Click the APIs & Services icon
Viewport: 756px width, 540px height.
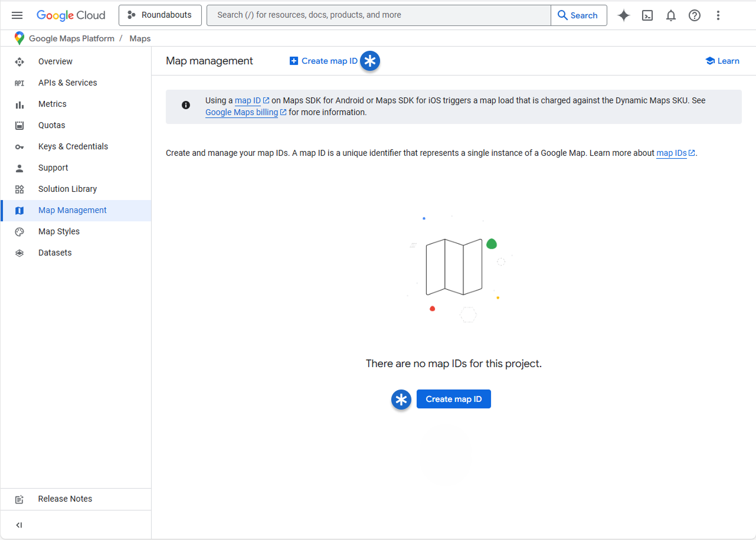coord(19,83)
